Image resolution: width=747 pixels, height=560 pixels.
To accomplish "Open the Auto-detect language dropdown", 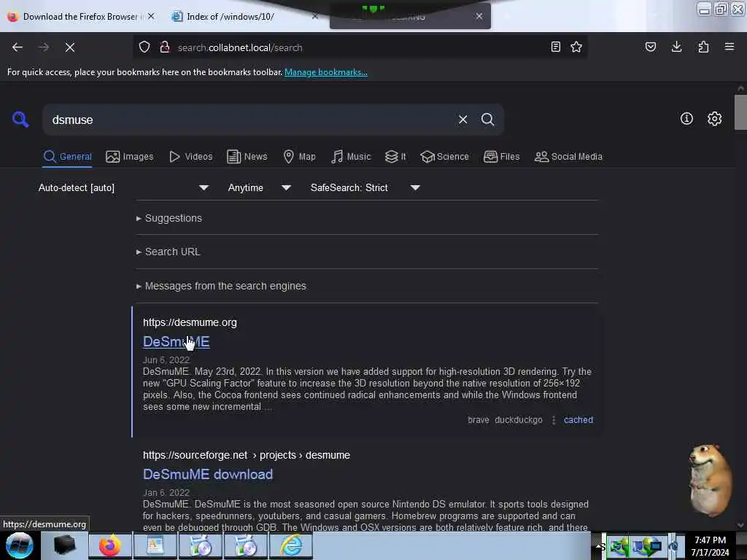I will [123, 187].
